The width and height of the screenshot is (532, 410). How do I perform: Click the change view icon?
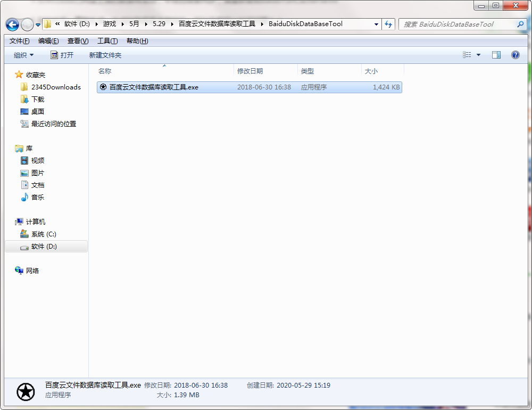pos(467,55)
